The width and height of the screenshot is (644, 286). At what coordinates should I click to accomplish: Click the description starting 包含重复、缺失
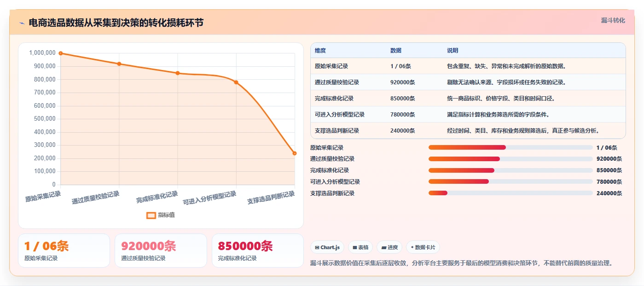[x=506, y=66]
